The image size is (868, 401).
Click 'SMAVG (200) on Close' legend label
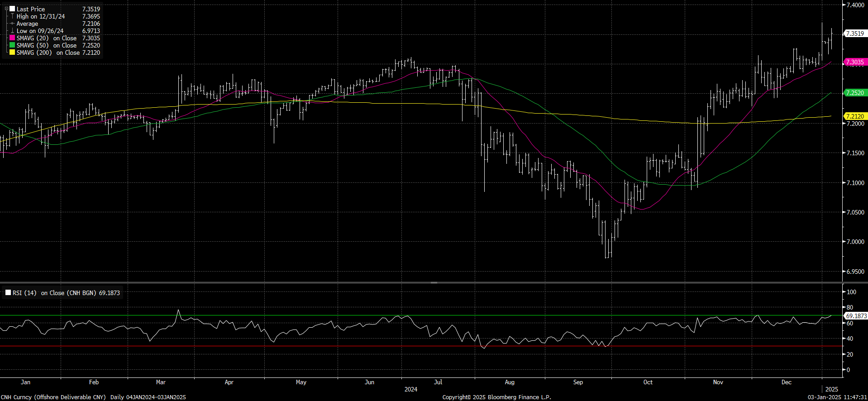tap(48, 53)
